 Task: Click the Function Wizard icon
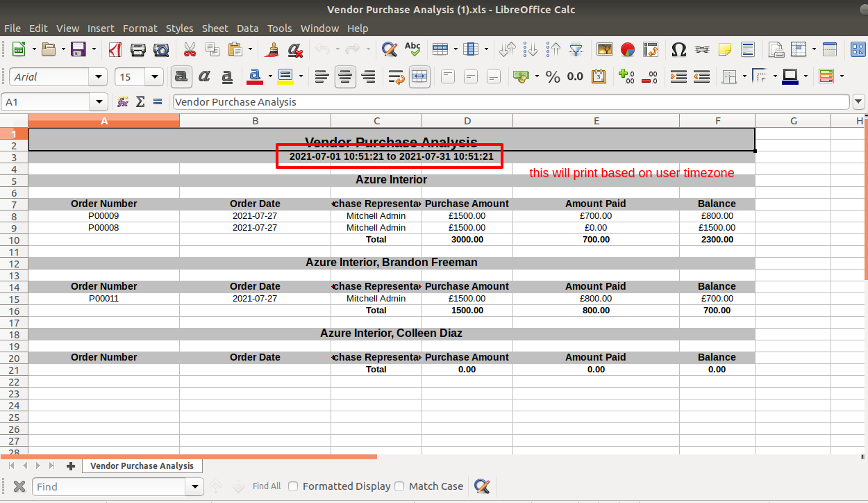tap(123, 101)
